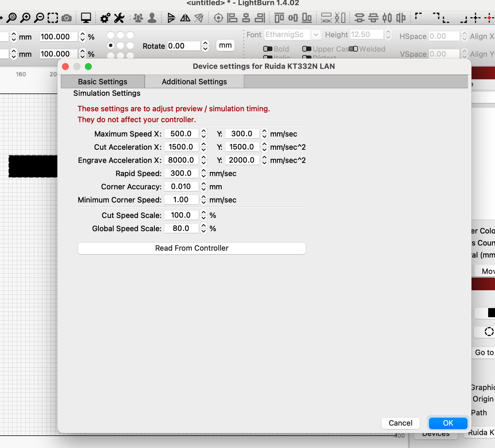Click the Cut Acceleration X stepper arrows

(204, 147)
